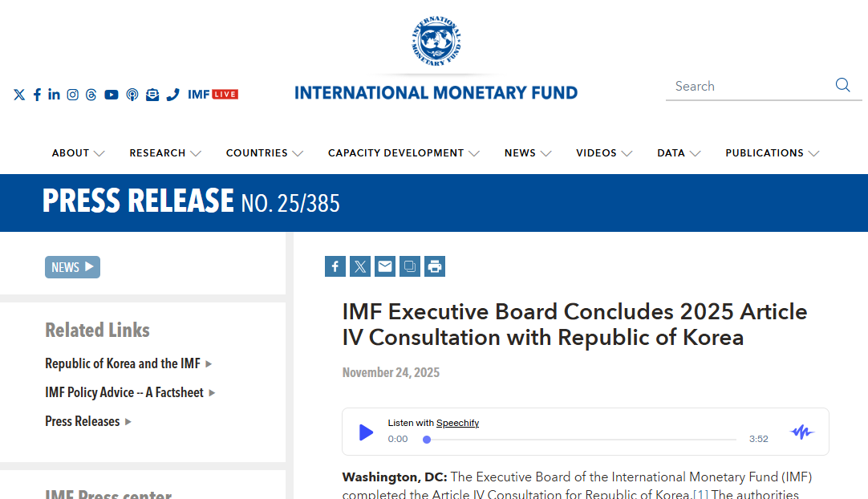Share the press release on Facebook
This screenshot has width=868, height=499.
[335, 266]
